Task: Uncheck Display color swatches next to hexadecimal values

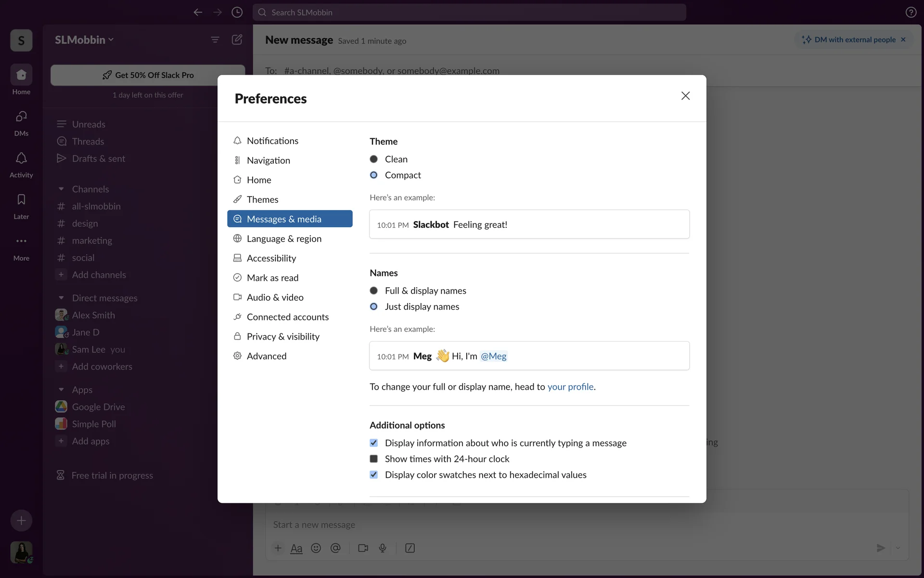Action: coord(374,474)
